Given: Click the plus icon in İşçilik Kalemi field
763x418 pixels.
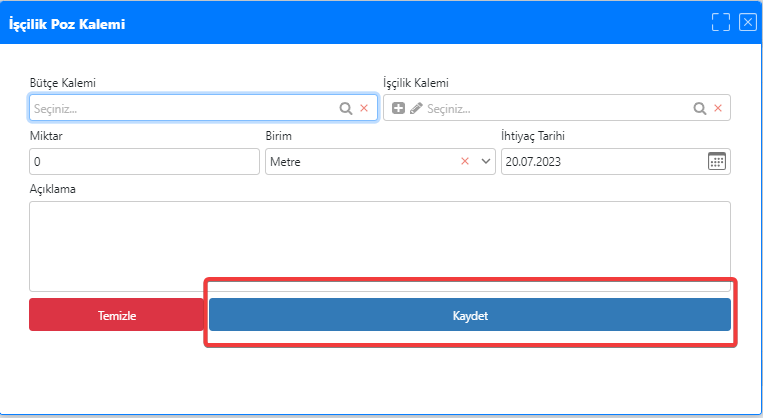Looking at the screenshot, I should point(398,108).
